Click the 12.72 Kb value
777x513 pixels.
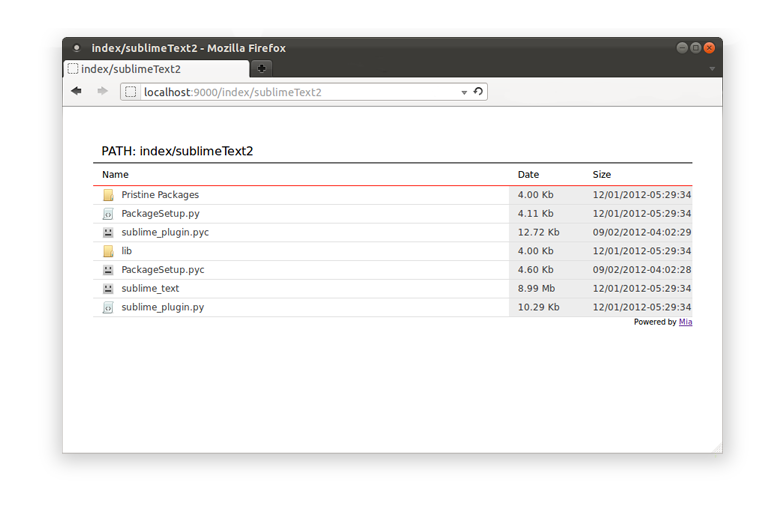click(539, 232)
